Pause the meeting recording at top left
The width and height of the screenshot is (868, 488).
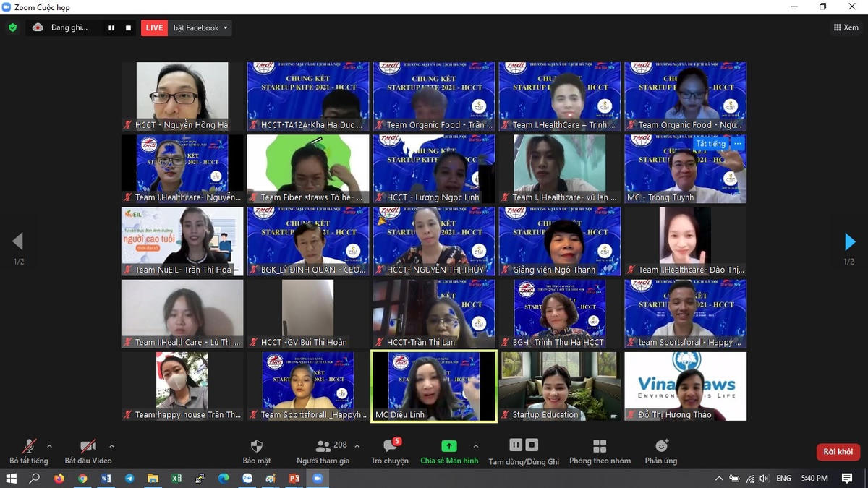click(112, 27)
